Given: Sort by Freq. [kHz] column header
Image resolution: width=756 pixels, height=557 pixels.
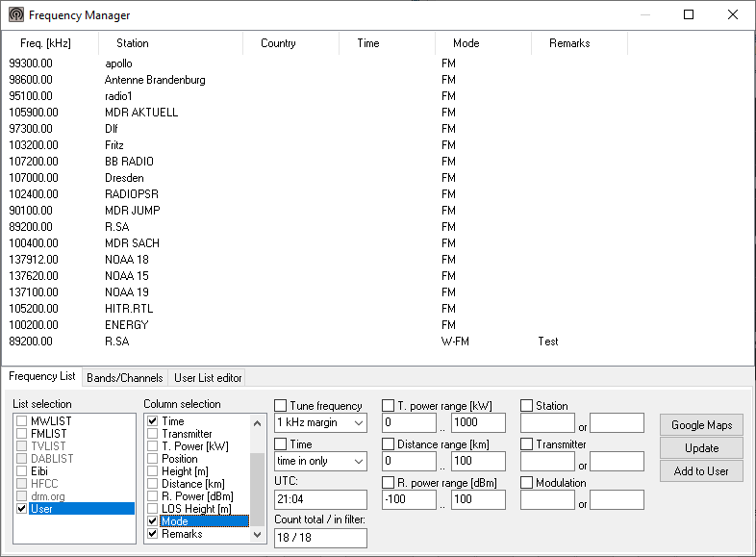Looking at the screenshot, I should (x=51, y=43).
